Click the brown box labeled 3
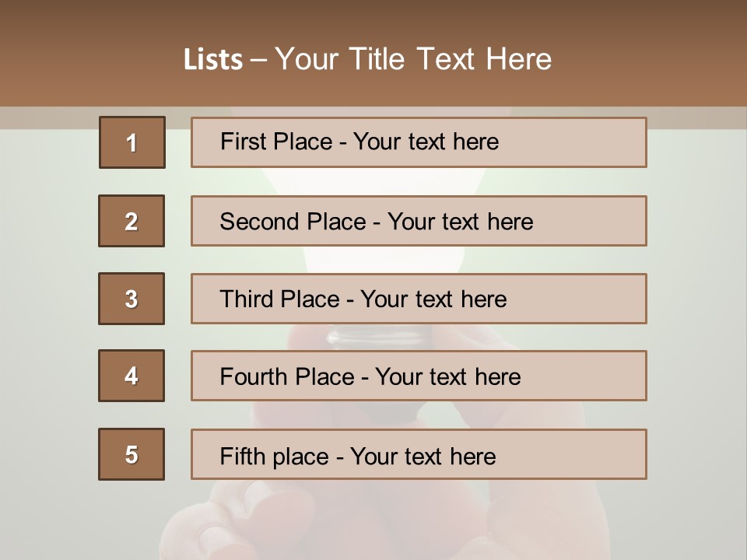The width and height of the screenshot is (747, 560). [x=132, y=299]
